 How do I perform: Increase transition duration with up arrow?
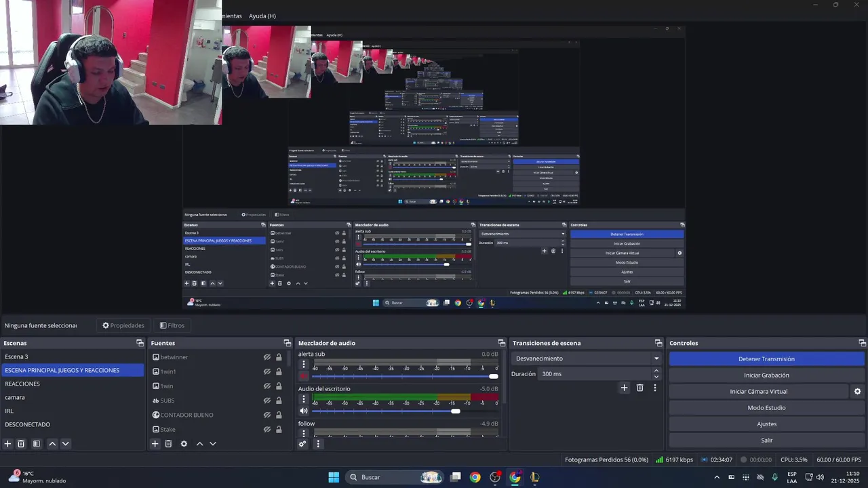[656, 371]
